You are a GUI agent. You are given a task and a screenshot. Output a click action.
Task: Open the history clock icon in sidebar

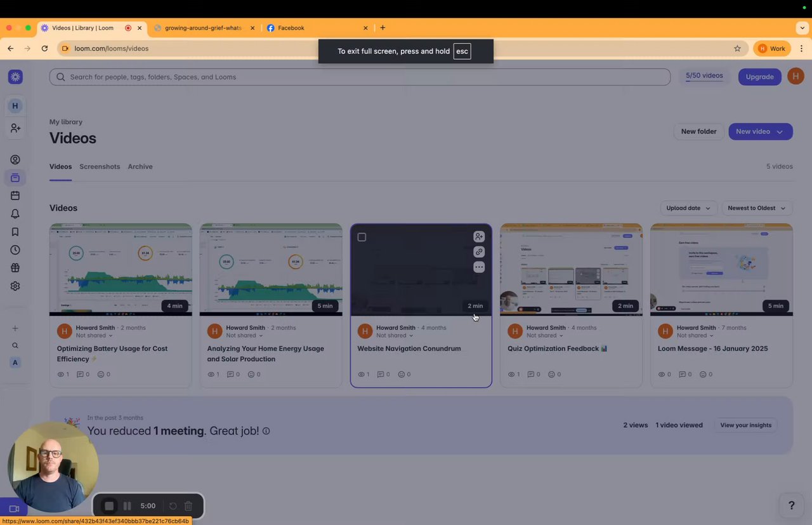click(x=15, y=250)
